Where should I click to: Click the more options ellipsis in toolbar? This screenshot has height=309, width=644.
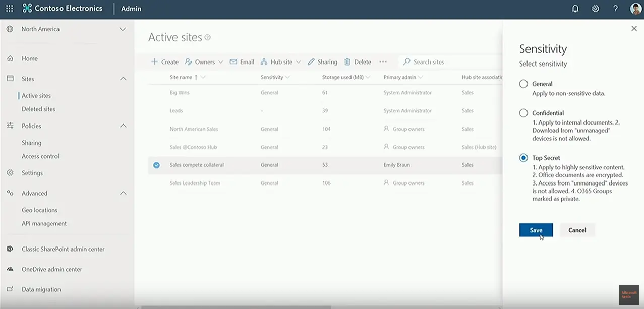pos(383,62)
